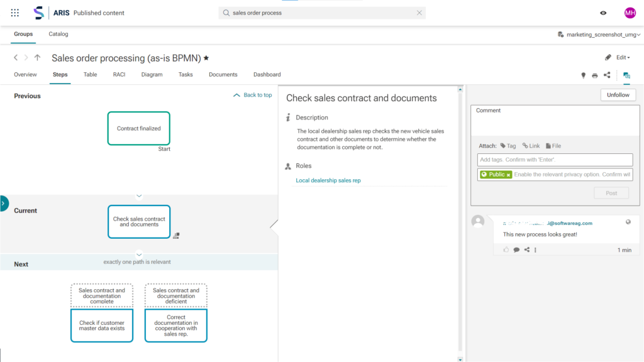The width and height of the screenshot is (644, 362).
Task: Remove the Public privacy chip
Action: pyautogui.click(x=509, y=174)
